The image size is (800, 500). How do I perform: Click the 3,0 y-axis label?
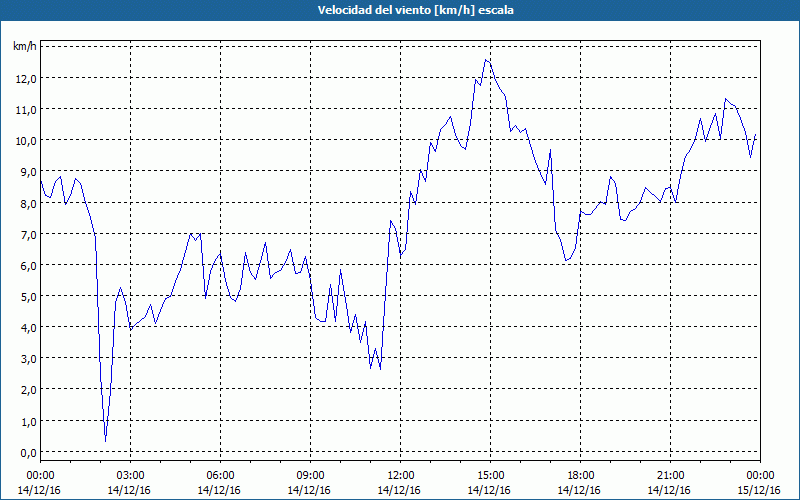click(29, 359)
